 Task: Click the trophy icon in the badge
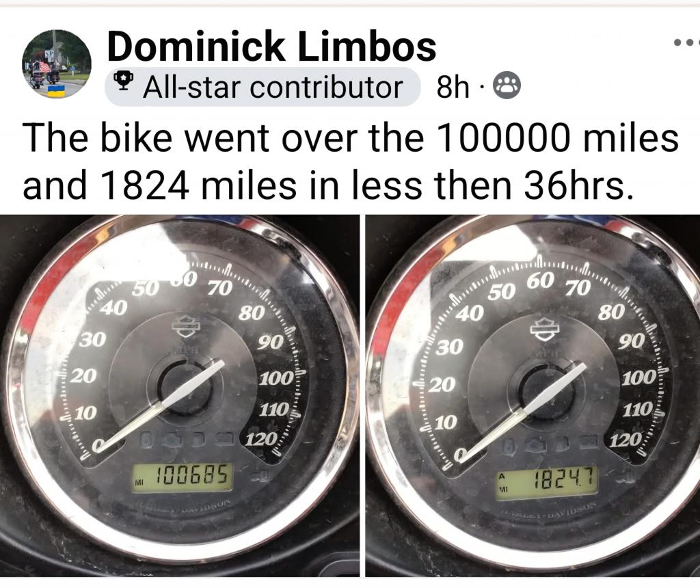tap(124, 81)
